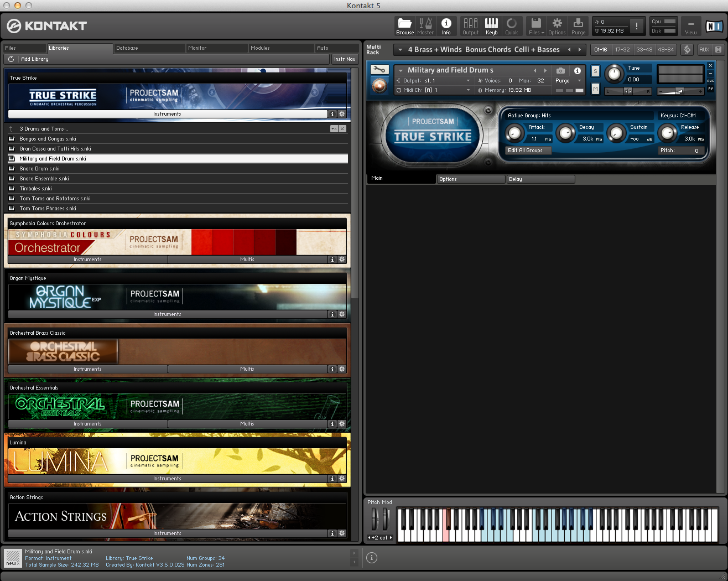Open the Options gear dialog
This screenshot has height=581, width=728.
[x=557, y=26]
